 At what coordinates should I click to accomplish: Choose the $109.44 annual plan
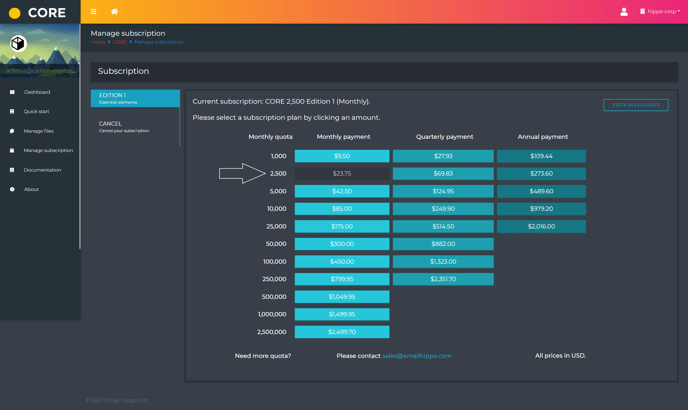point(541,156)
